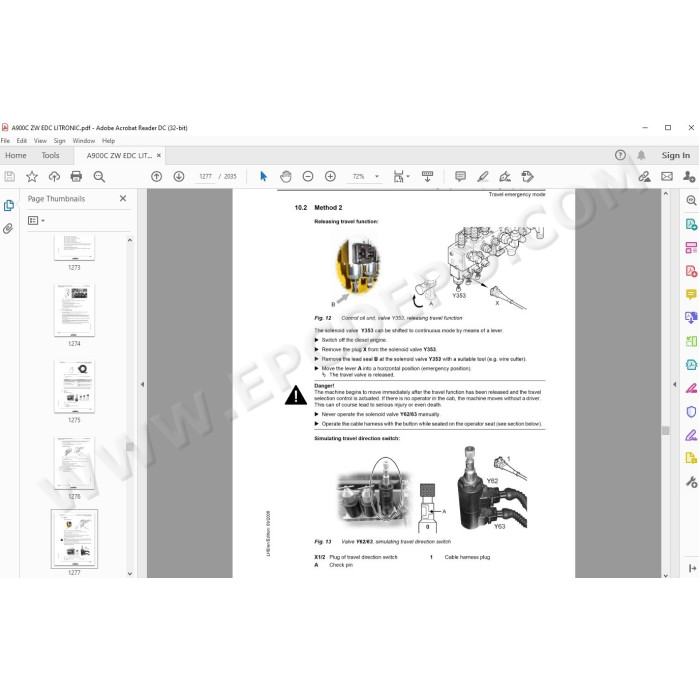This screenshot has width=700, height=700.
Task: Activate the Hand pan tool
Action: [x=286, y=176]
